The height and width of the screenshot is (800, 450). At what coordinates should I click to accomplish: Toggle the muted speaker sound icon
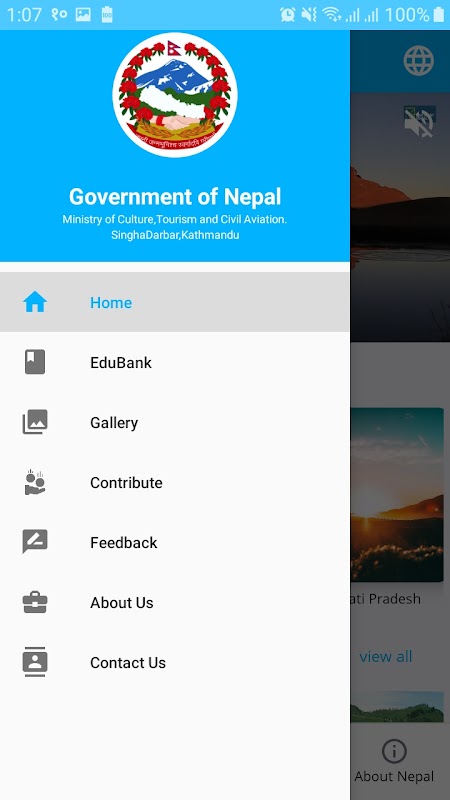[x=419, y=122]
